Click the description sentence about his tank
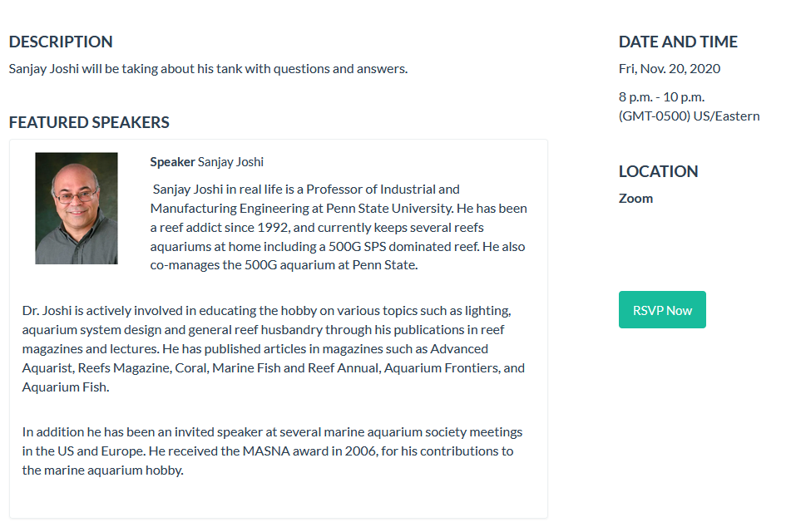The width and height of the screenshot is (796, 532). pos(208,68)
